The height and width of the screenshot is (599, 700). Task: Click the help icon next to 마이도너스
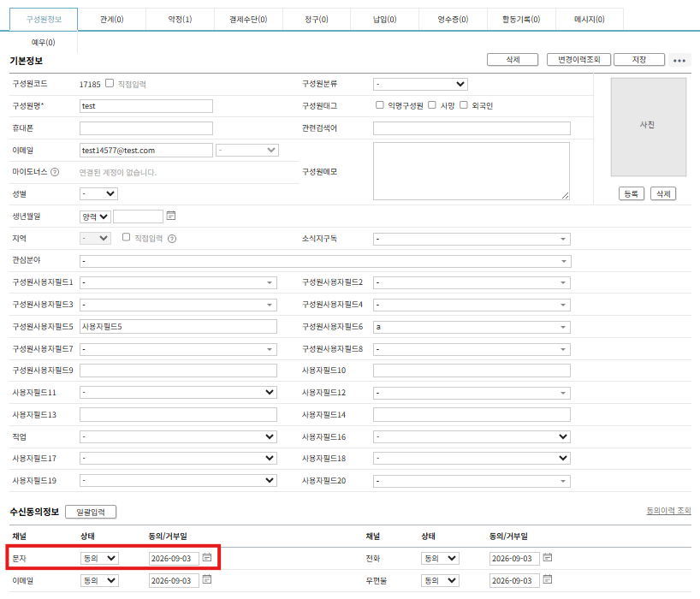(x=55, y=172)
